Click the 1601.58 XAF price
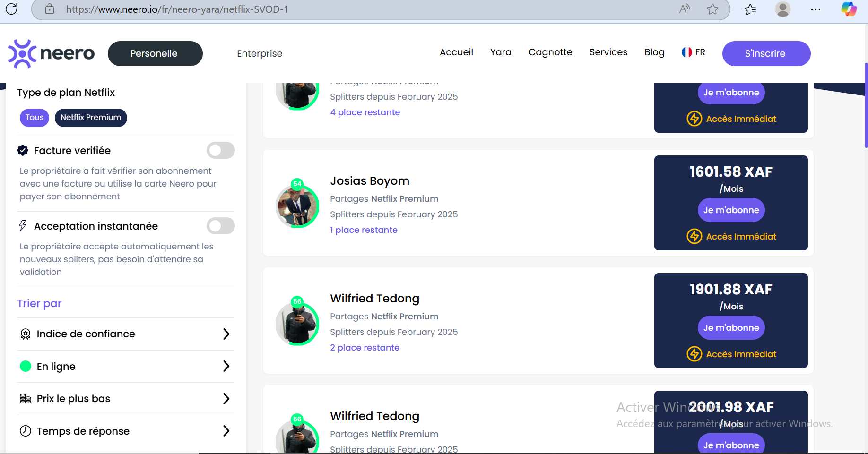 (x=731, y=171)
